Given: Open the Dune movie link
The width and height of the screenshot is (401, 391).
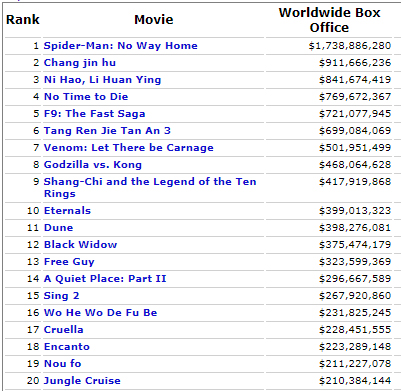Looking at the screenshot, I should 58,228.
